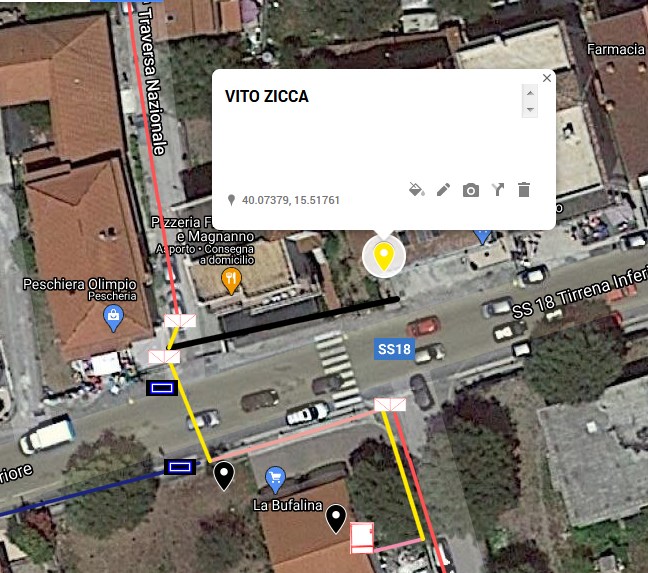Open La Bufalina shopping cart marker

tap(276, 480)
